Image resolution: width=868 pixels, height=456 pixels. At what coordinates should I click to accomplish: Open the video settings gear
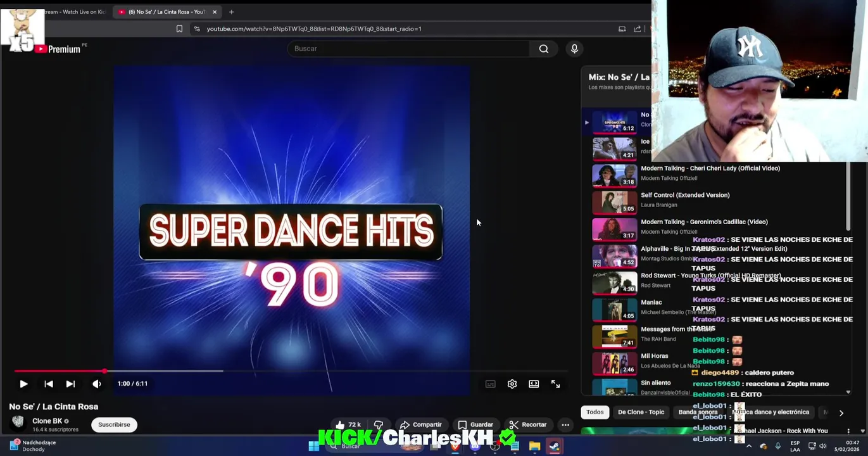click(512, 384)
